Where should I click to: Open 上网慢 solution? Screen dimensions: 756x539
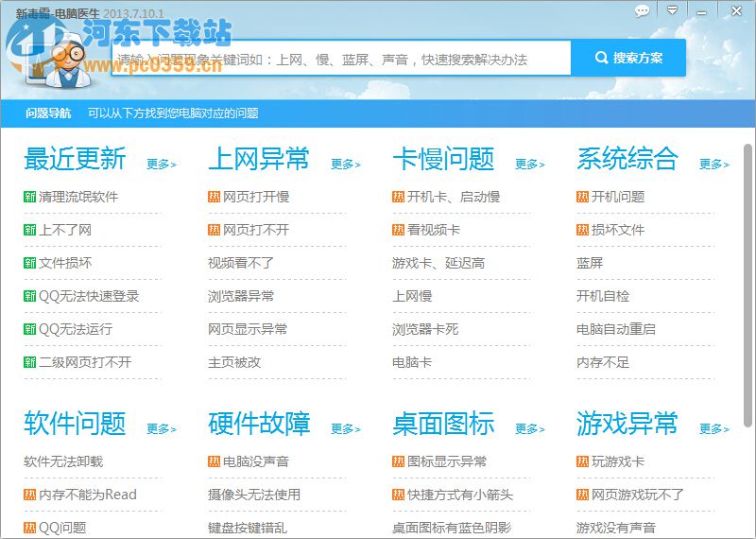coord(412,296)
